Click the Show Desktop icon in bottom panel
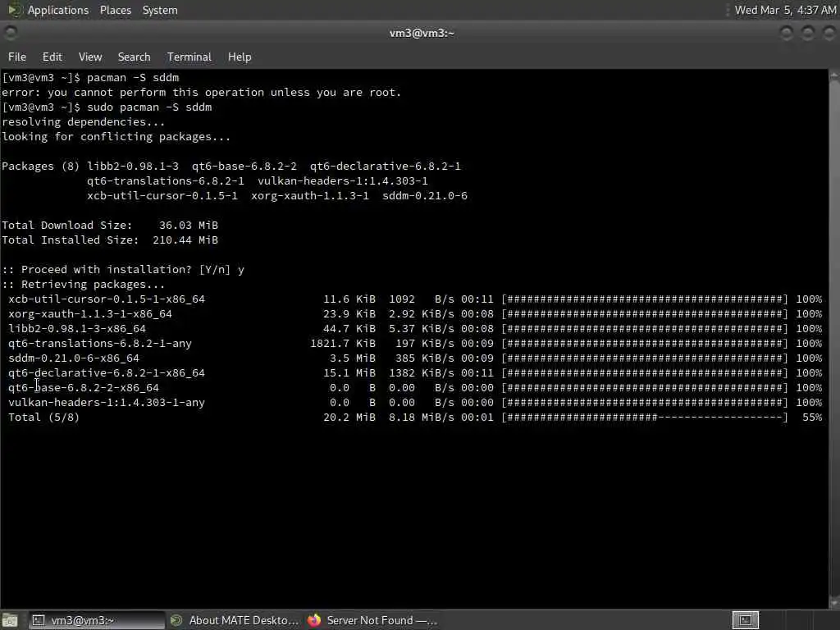The height and width of the screenshot is (630, 840). point(10,620)
